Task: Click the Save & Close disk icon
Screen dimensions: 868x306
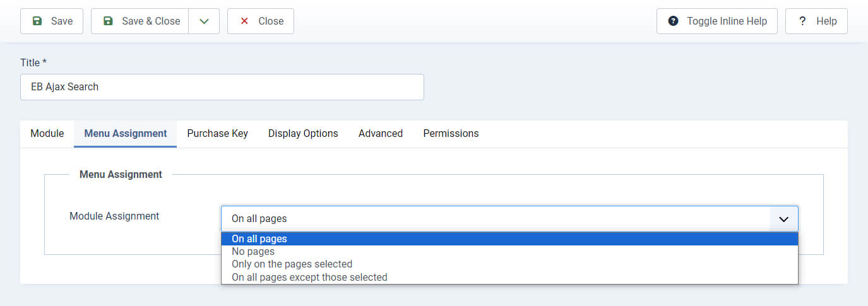Action: pyautogui.click(x=108, y=21)
